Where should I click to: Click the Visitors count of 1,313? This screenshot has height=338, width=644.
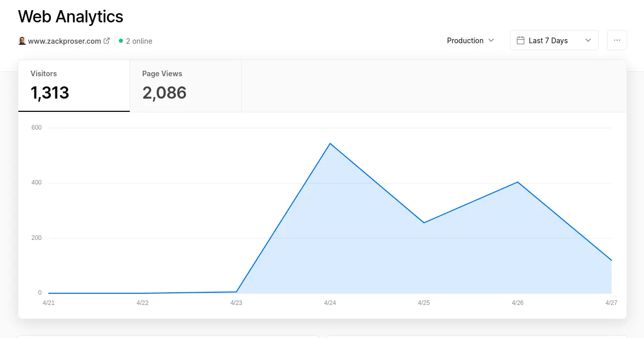pyautogui.click(x=50, y=93)
